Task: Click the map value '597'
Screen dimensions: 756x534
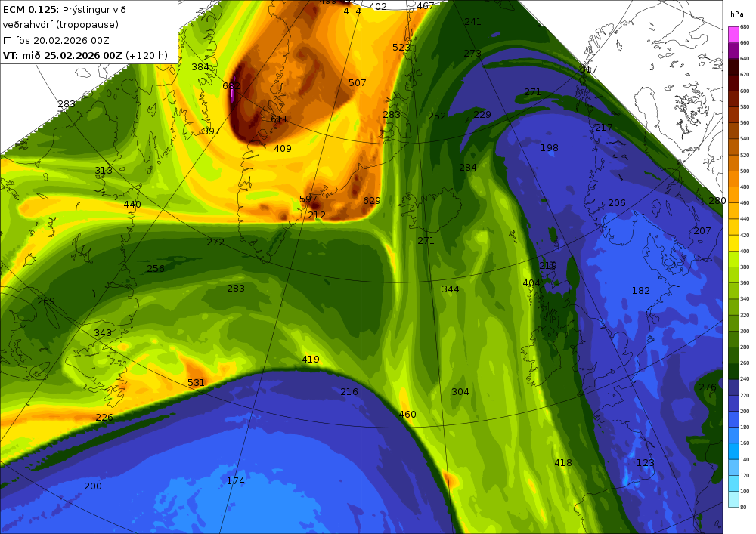Action: [308, 199]
